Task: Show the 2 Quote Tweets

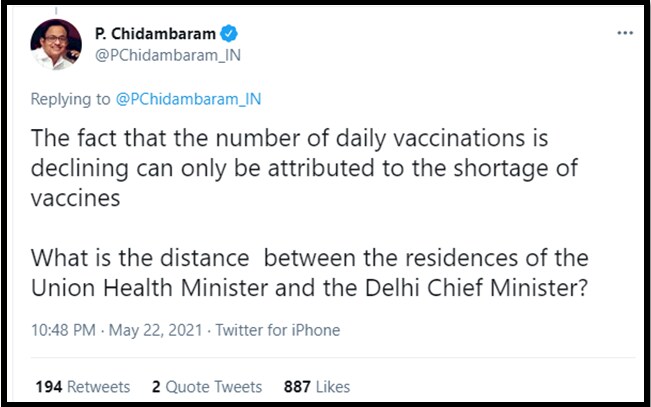Action: [x=207, y=386]
